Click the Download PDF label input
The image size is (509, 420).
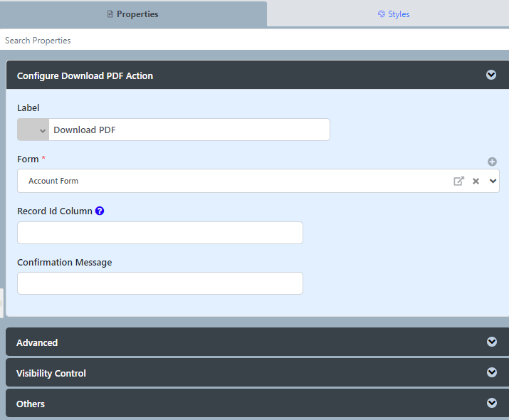pyautogui.click(x=189, y=130)
